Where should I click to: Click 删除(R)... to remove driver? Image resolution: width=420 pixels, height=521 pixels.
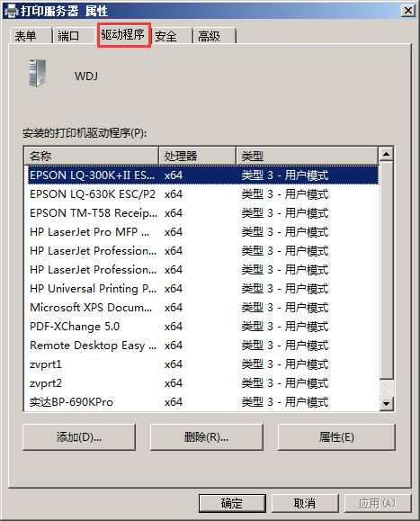(207, 437)
